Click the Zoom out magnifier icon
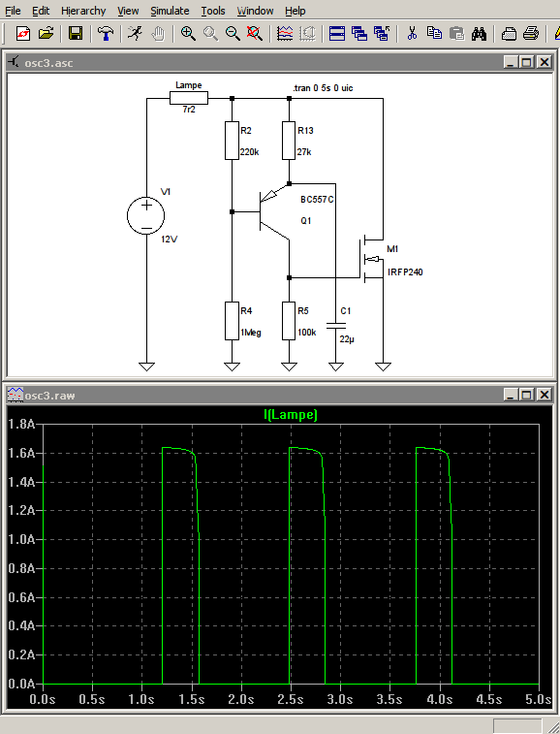This screenshot has height=734, width=560. tap(233, 33)
